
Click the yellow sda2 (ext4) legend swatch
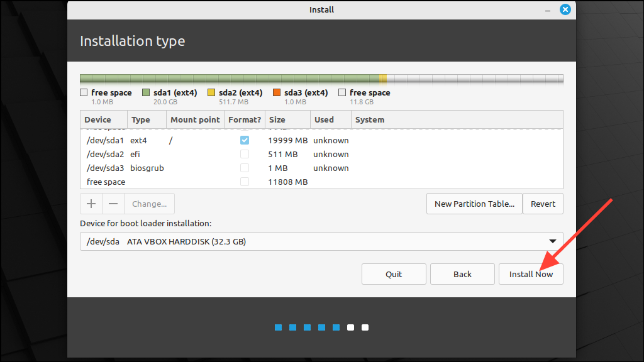211,92
